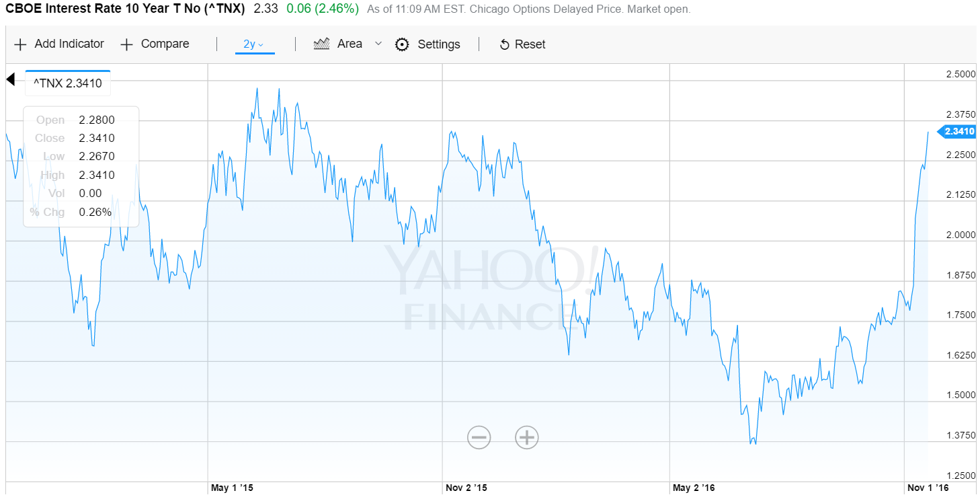Zoom in with the plus circle button
This screenshot has height=495, width=980.
tap(527, 438)
